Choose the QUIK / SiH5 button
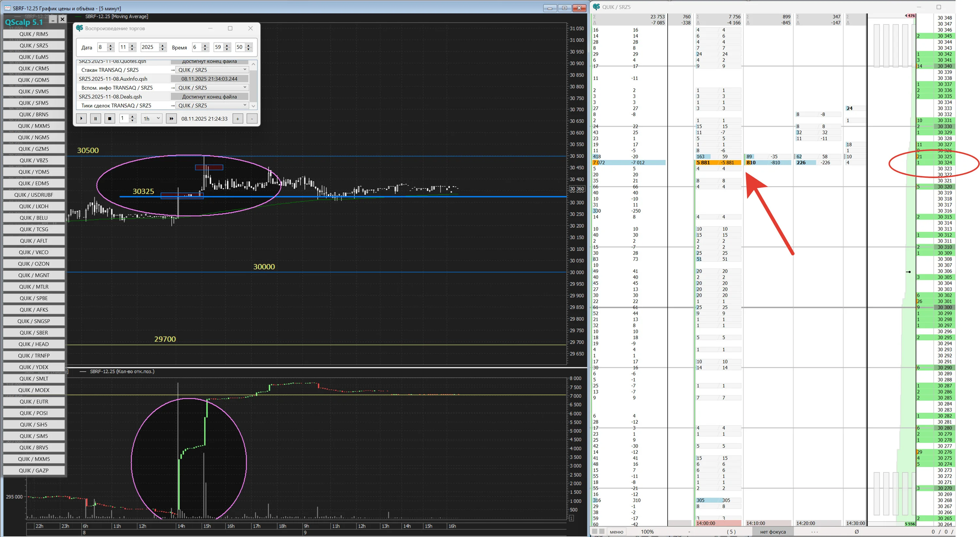This screenshot has width=980, height=537. tap(34, 424)
